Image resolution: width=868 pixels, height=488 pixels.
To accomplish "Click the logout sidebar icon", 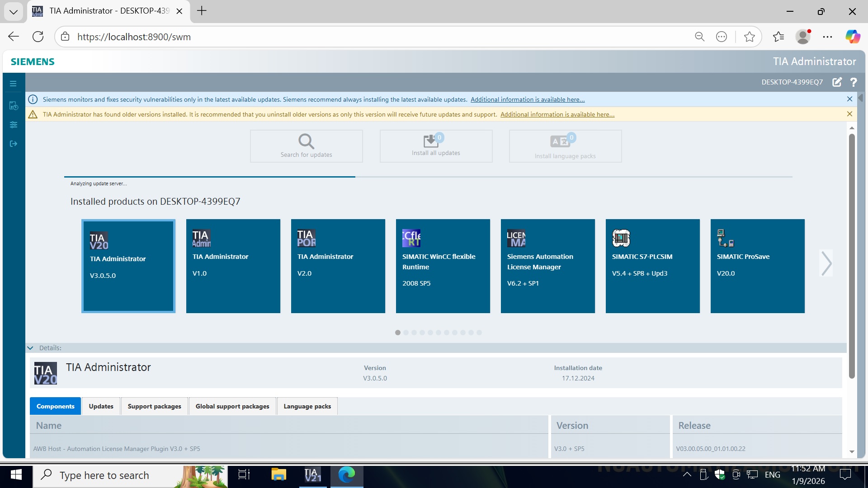I will pos(14,144).
